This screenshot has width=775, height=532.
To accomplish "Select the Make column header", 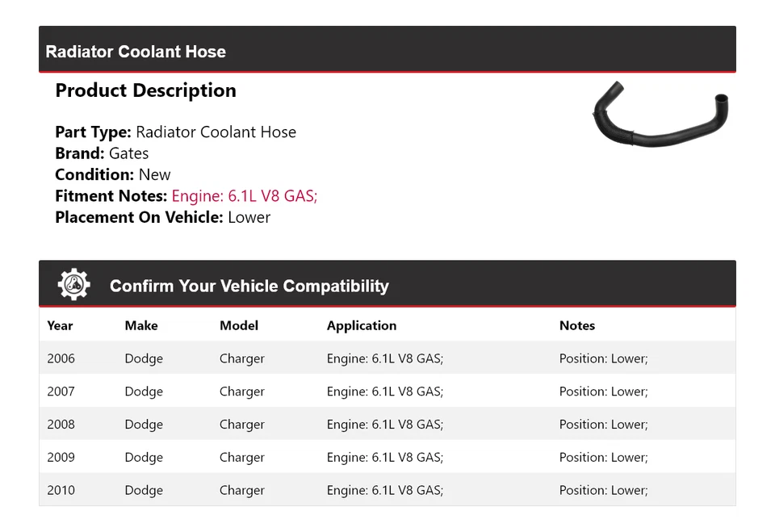I will 141,326.
